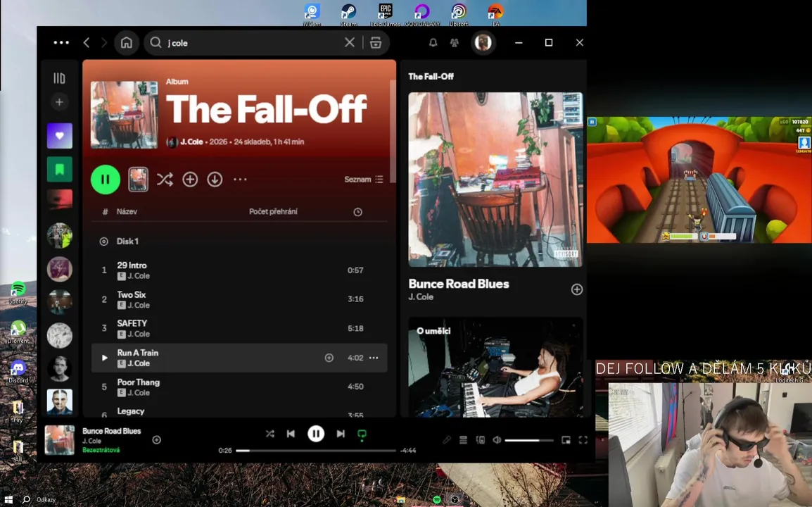The height and width of the screenshot is (507, 812).
Task: Clear the 'j cole' search text
Action: pos(350,42)
